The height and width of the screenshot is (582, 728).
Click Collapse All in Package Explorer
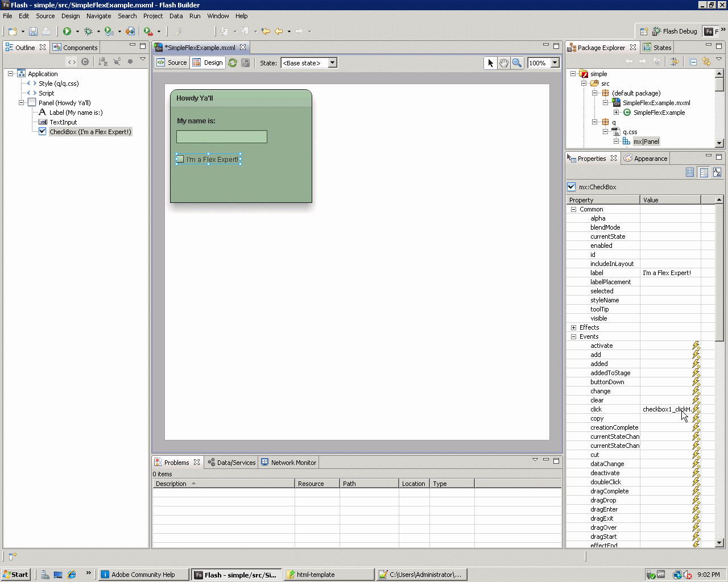tap(693, 61)
